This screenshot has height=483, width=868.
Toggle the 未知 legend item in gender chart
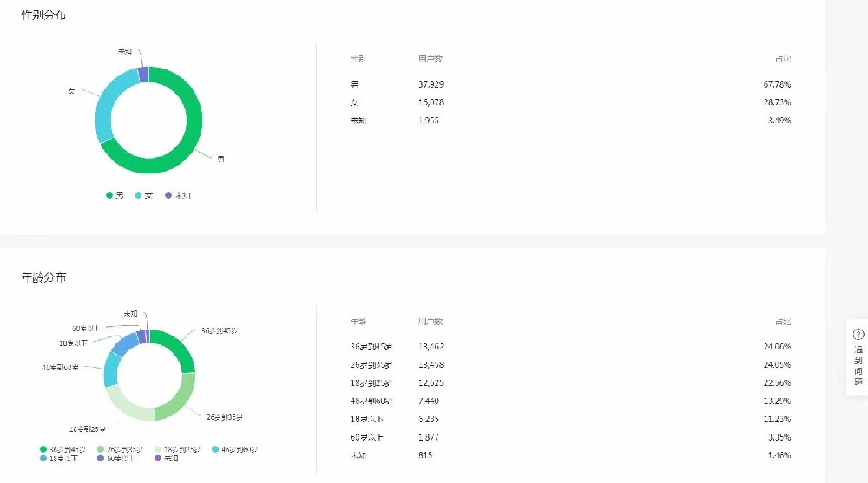[x=178, y=195]
